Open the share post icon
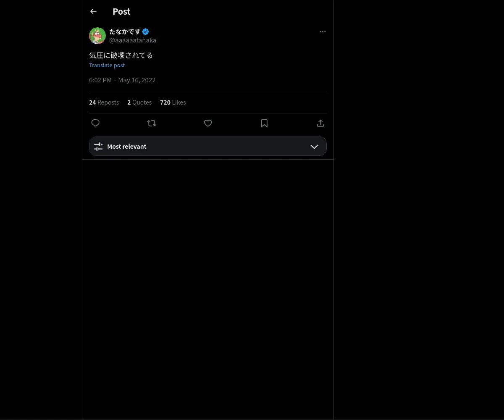 tap(320, 123)
